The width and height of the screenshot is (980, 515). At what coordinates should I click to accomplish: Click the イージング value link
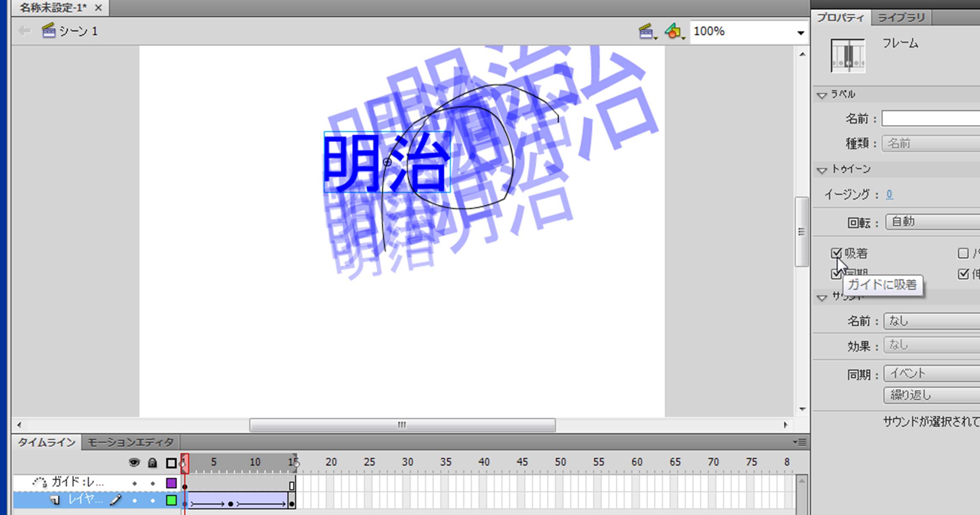889,195
